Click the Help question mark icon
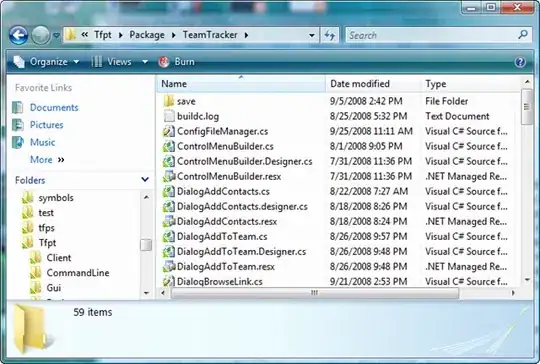The image size is (540, 364). pyautogui.click(x=520, y=62)
